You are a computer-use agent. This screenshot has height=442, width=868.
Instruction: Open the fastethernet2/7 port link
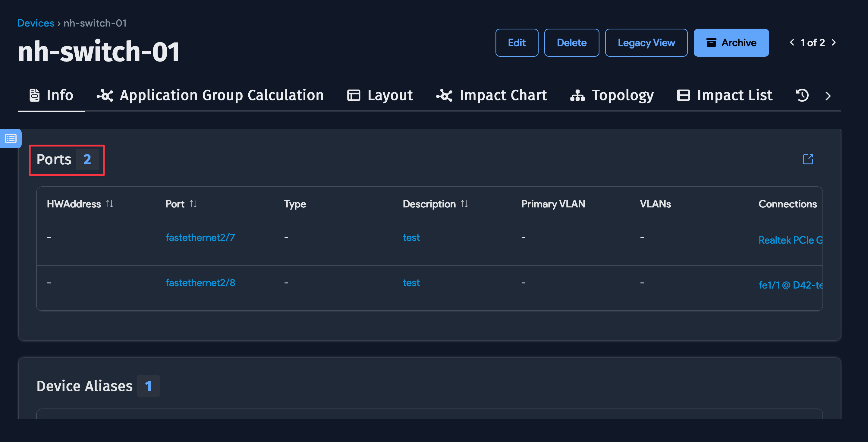pos(200,237)
